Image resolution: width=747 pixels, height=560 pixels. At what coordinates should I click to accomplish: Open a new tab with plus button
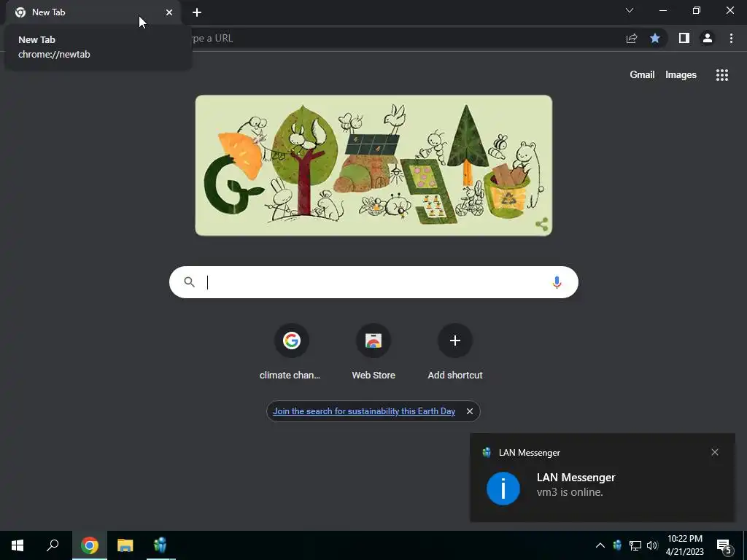click(x=197, y=12)
